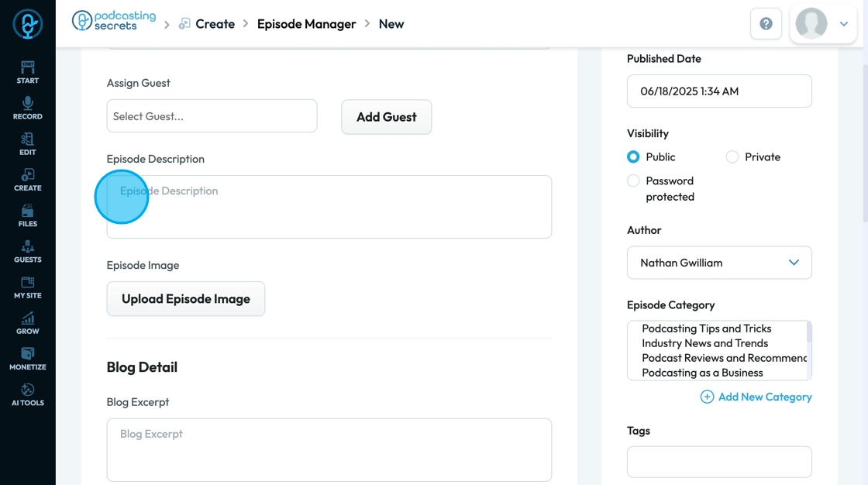Viewport: 868px width, 485px height.
Task: Open the Files section in sidebar
Action: tap(27, 216)
